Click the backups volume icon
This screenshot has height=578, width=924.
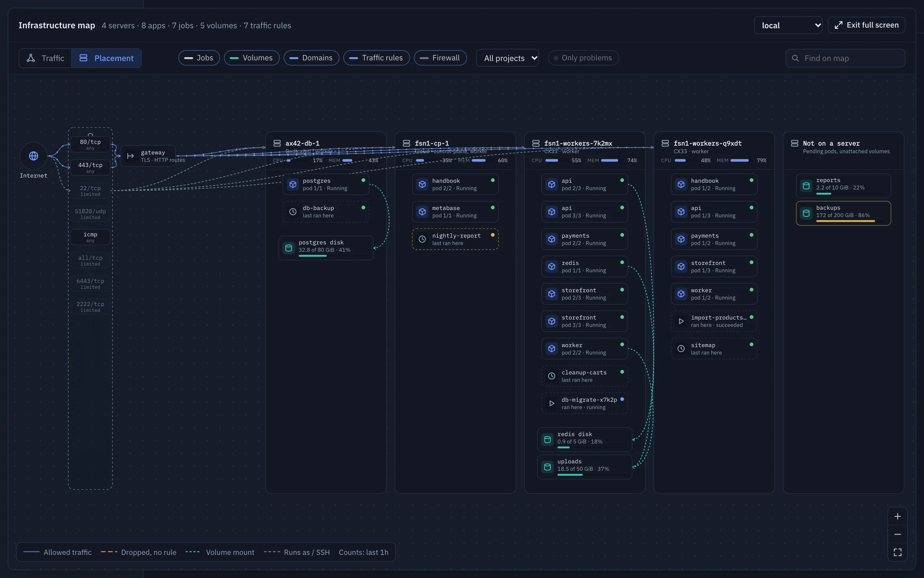pos(806,213)
